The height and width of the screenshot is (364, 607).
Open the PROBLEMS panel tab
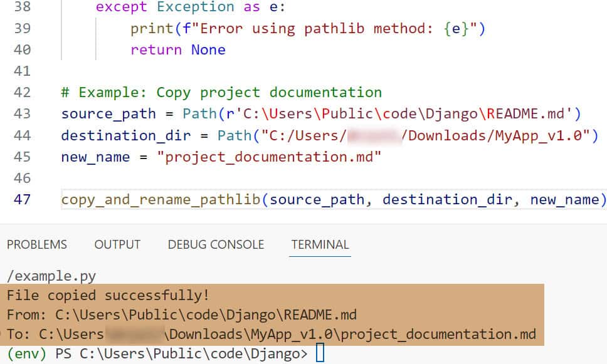[36, 244]
